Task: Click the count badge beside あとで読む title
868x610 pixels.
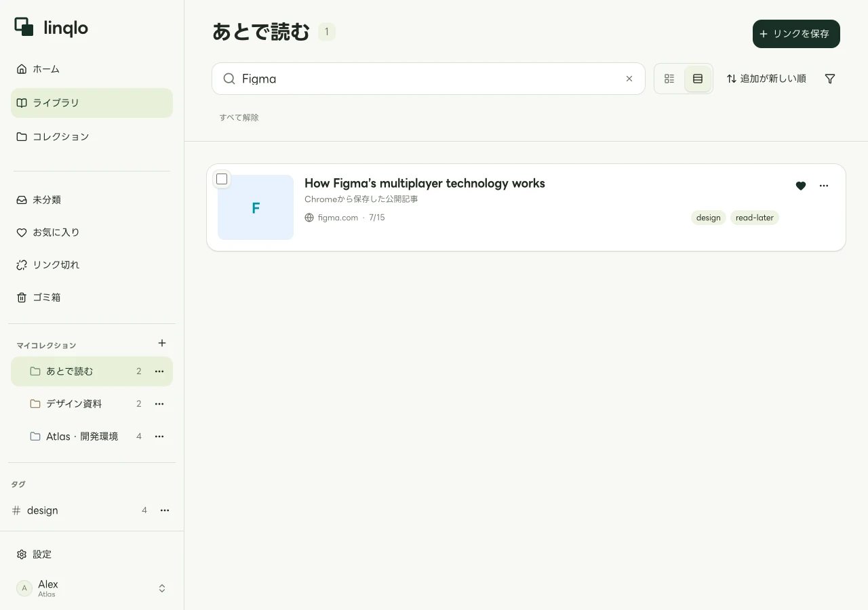Action: point(327,31)
